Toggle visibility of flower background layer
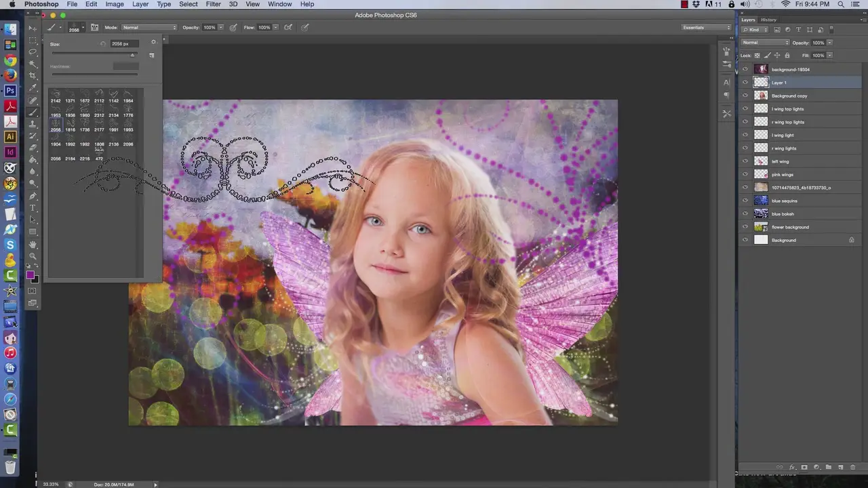Viewport: 868px width, 488px height. 745,227
